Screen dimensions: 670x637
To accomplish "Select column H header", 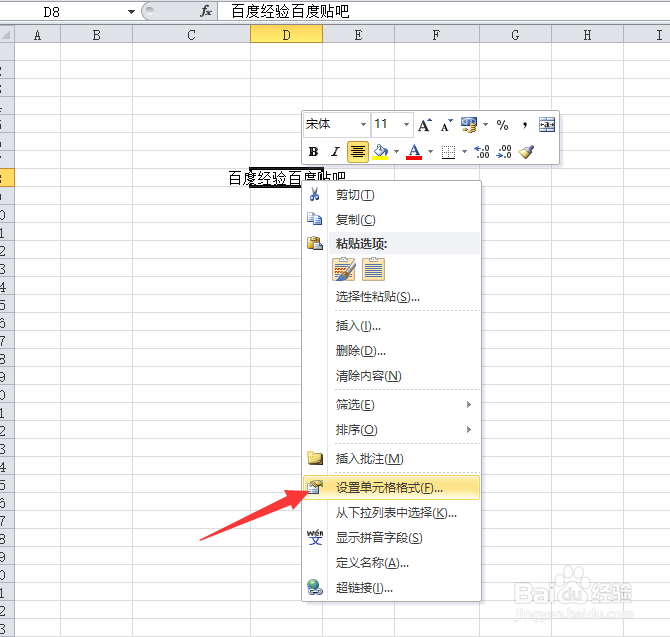I will tap(588, 35).
